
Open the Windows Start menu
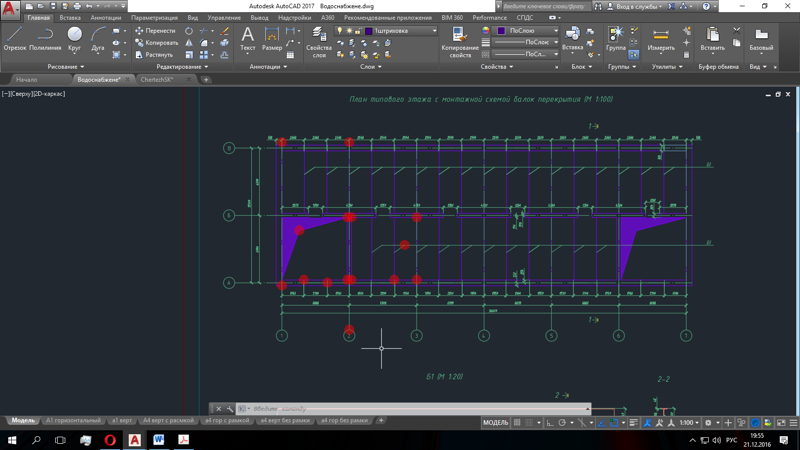pyautogui.click(x=12, y=440)
